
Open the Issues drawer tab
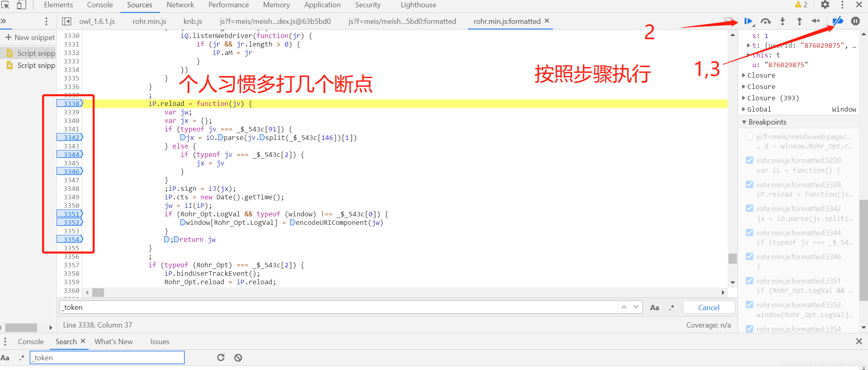coord(160,342)
